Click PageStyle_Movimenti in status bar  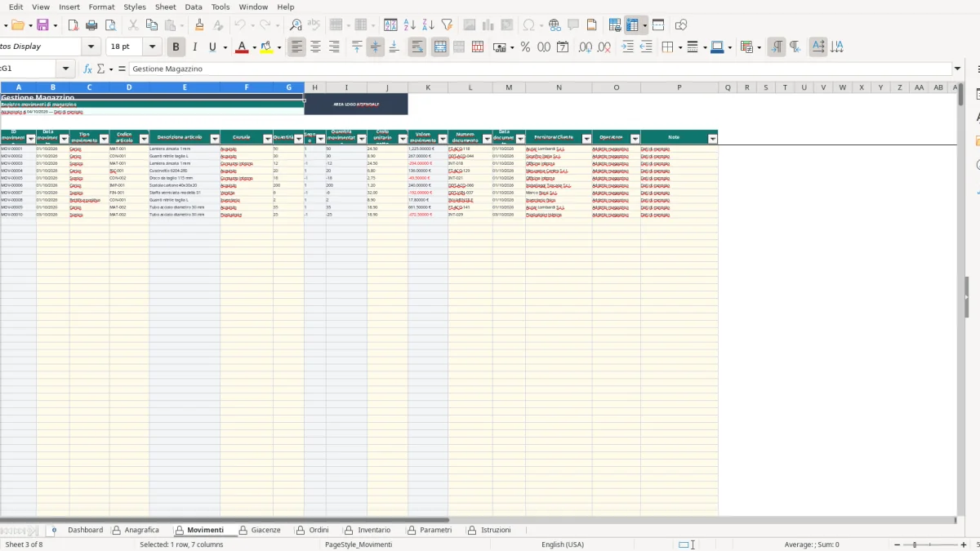click(359, 544)
